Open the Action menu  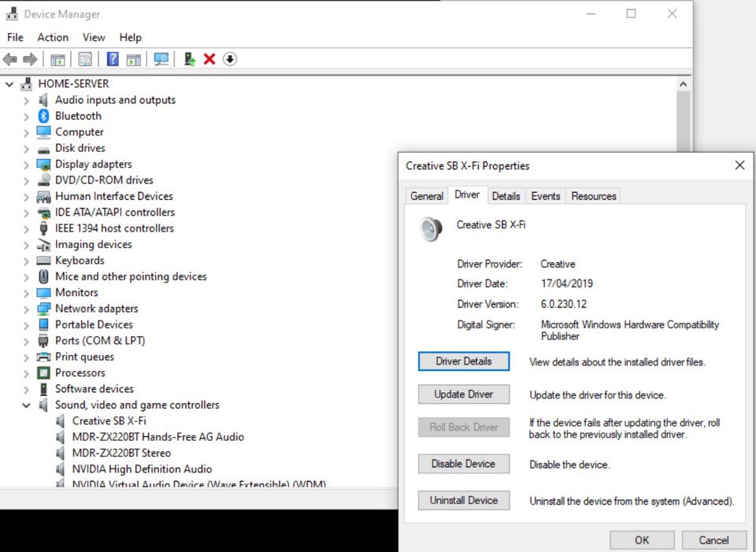[53, 38]
